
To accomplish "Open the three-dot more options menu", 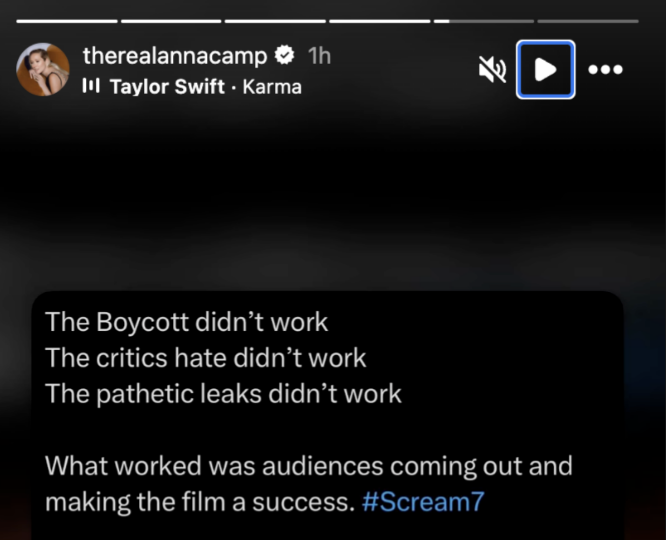I will (606, 69).
